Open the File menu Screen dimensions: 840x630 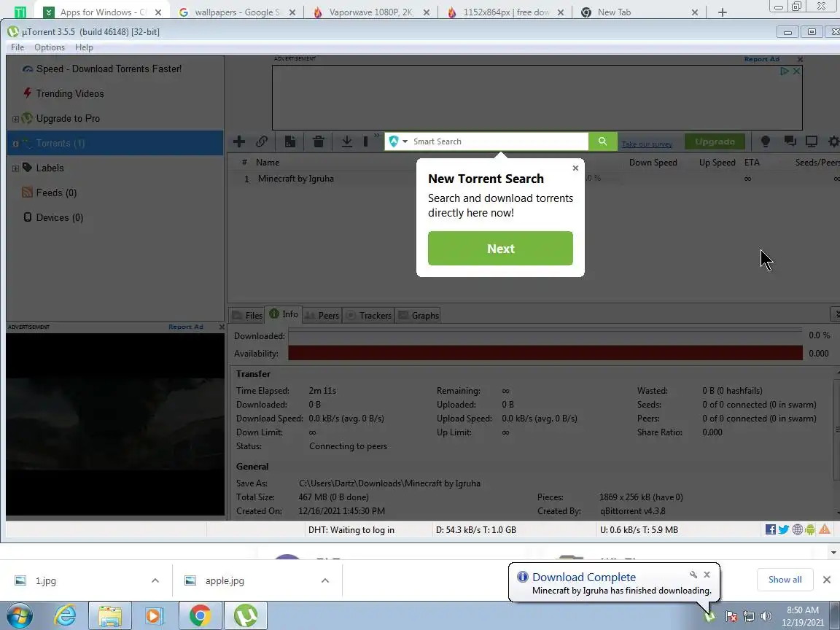17,47
